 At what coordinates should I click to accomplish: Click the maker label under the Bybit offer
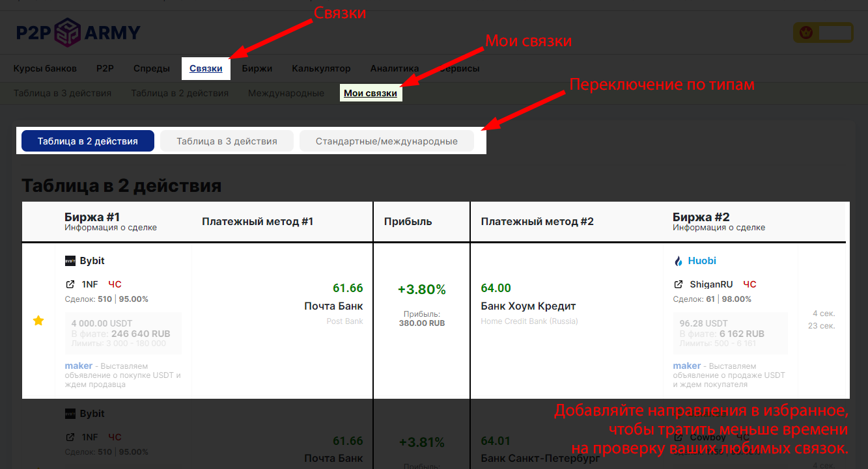pyautogui.click(x=78, y=366)
